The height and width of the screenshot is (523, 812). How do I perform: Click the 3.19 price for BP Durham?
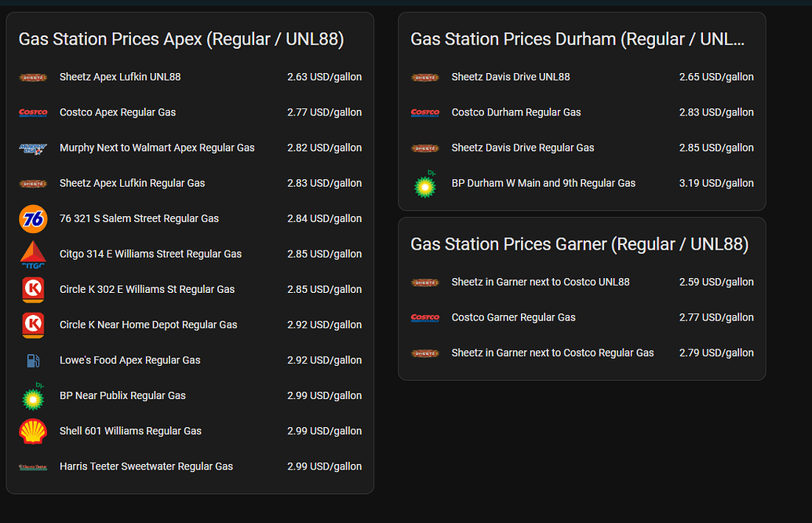pyautogui.click(x=716, y=183)
